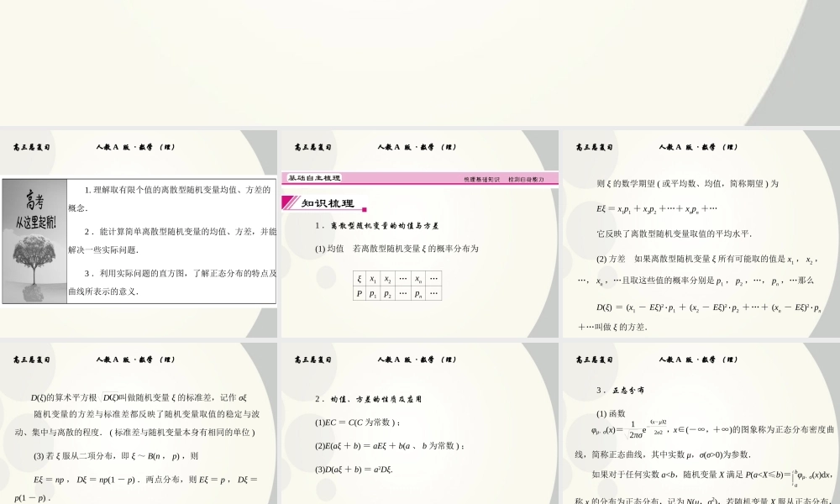Click the formula '(2)E(aξ + b) = aEξ + b'
The width and height of the screenshot is (840, 504).
click(390, 445)
